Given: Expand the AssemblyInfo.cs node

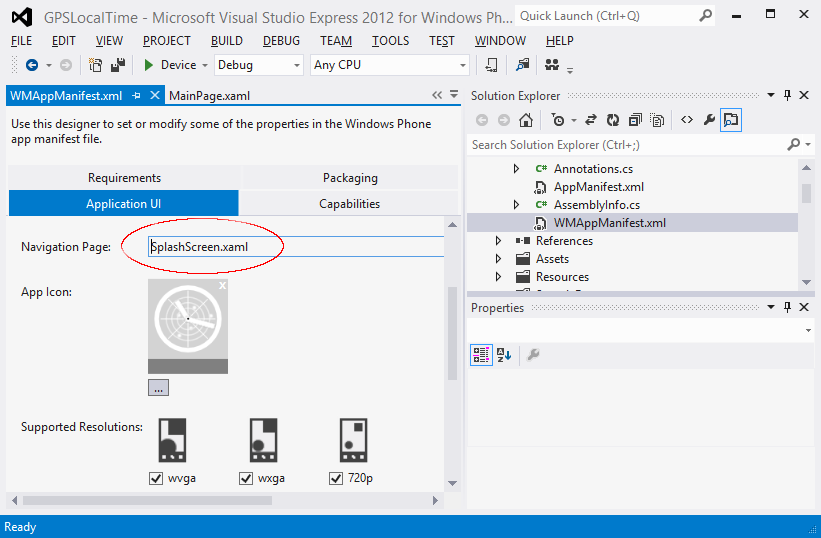Looking at the screenshot, I should pyautogui.click(x=516, y=205).
